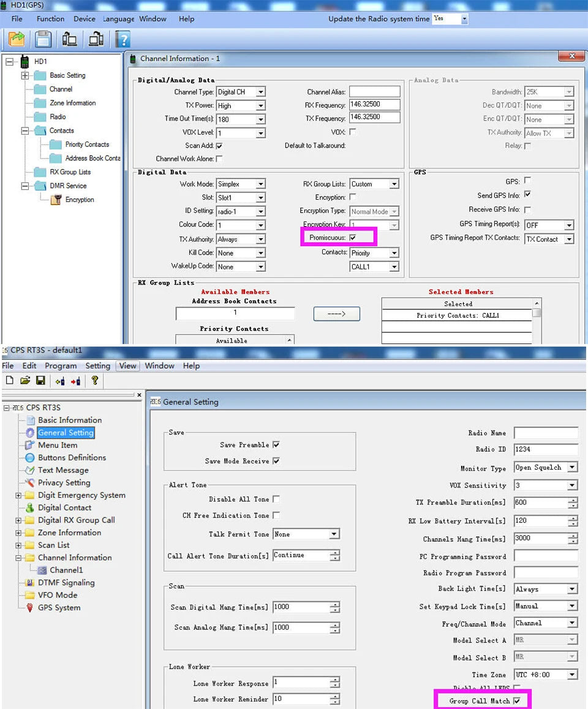Click the floppy disk save icon in HD1 toolbar

coord(43,39)
